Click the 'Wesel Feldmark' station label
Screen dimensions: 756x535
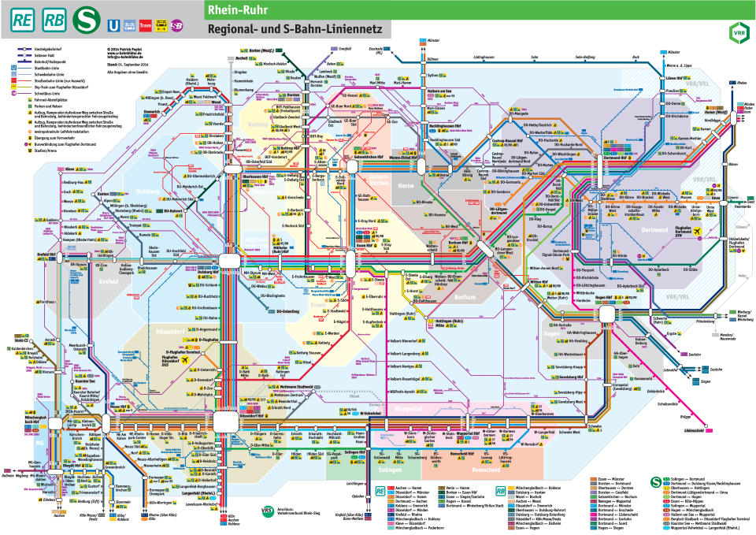(205, 97)
